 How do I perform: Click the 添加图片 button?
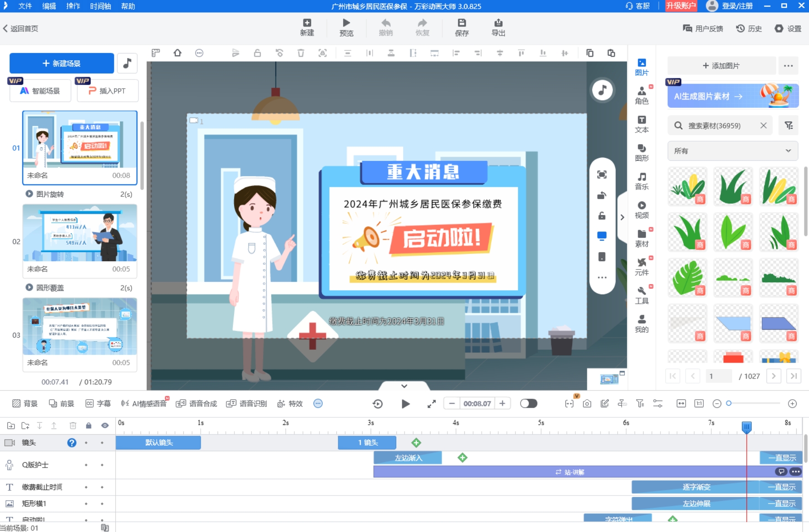(x=721, y=66)
